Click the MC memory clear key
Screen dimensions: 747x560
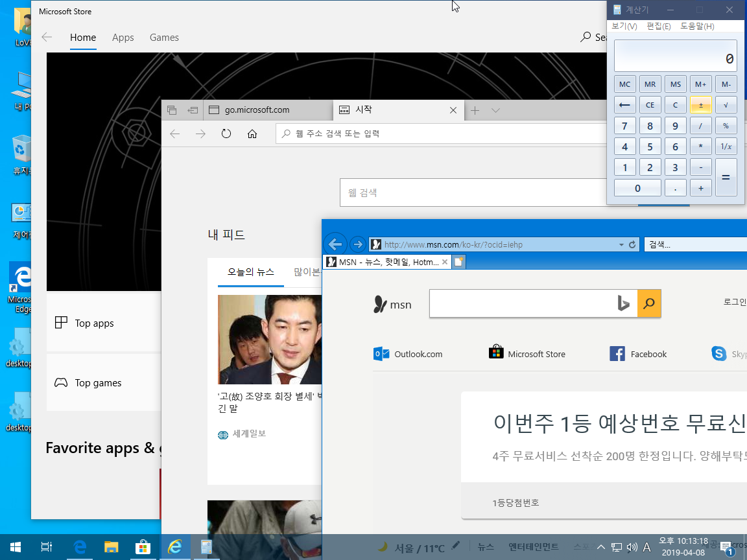[x=624, y=84]
